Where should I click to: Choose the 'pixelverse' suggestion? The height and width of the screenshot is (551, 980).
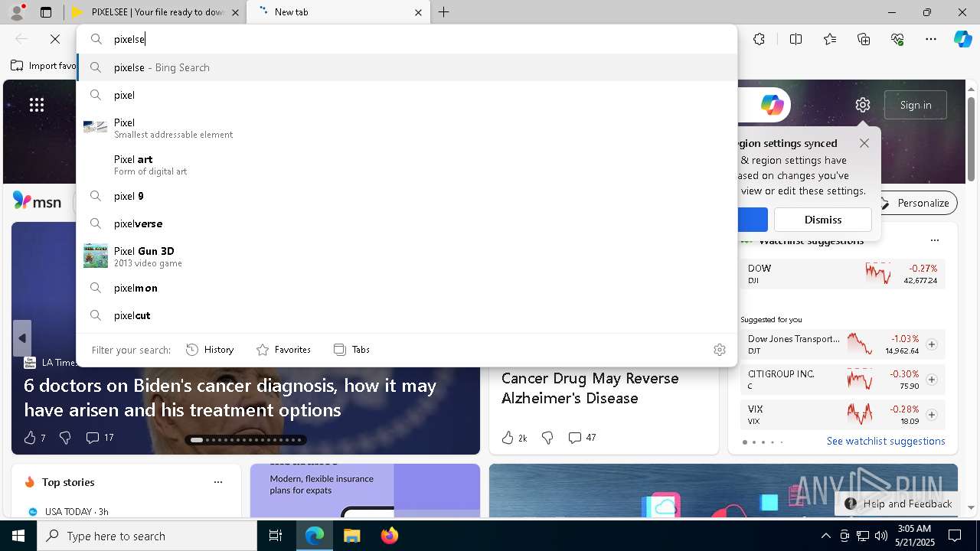pyautogui.click(x=407, y=223)
